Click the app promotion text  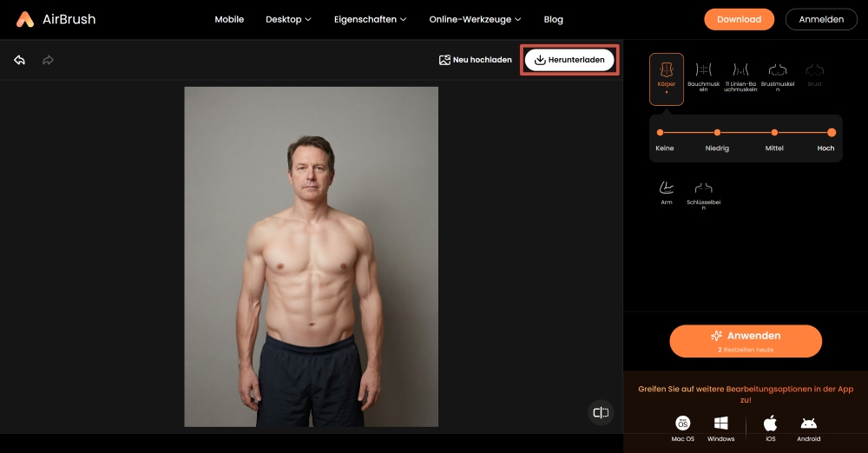(746, 394)
